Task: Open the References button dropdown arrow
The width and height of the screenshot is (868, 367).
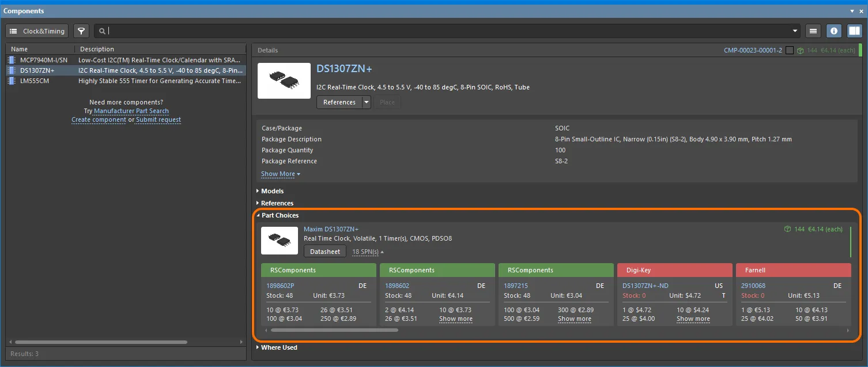Action: click(366, 102)
